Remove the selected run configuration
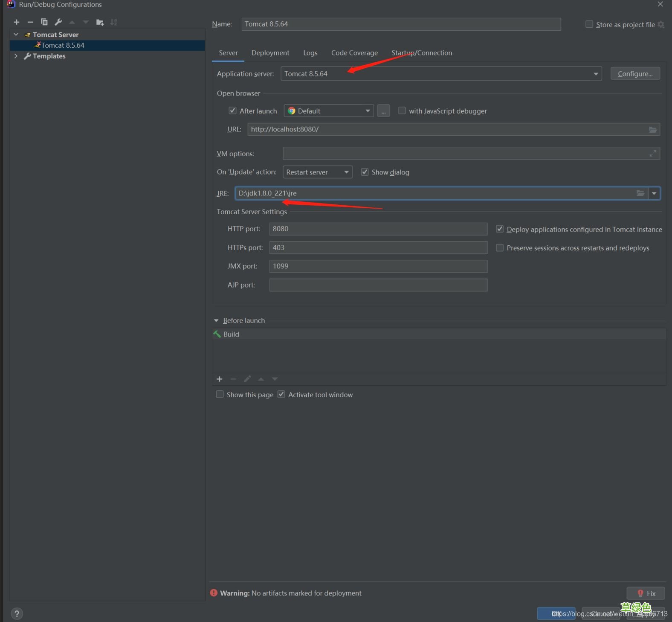This screenshot has height=622, width=672. (30, 22)
